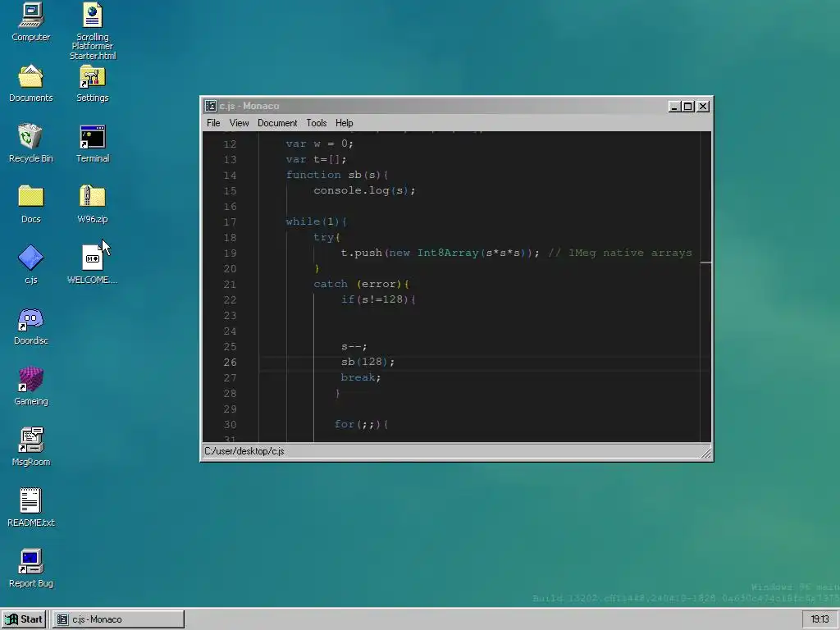Open the Help menu in Monaco
Screen dimensions: 840x630
[x=344, y=123]
